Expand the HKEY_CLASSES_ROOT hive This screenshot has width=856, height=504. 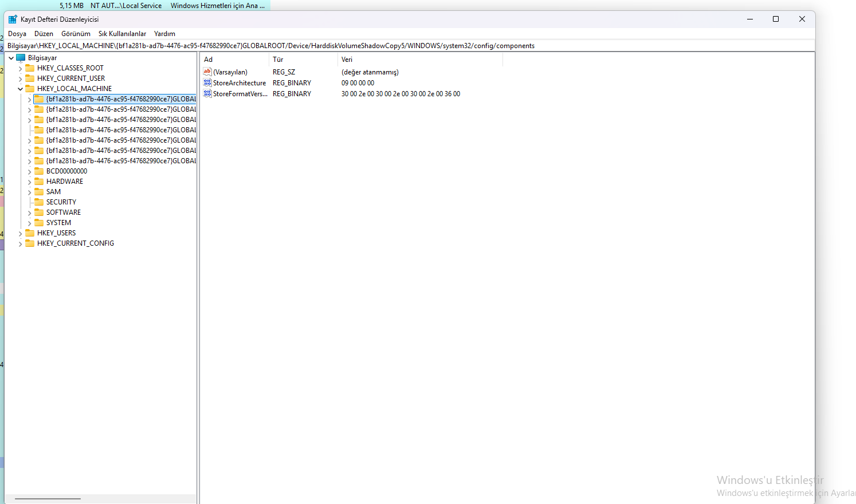pyautogui.click(x=21, y=68)
